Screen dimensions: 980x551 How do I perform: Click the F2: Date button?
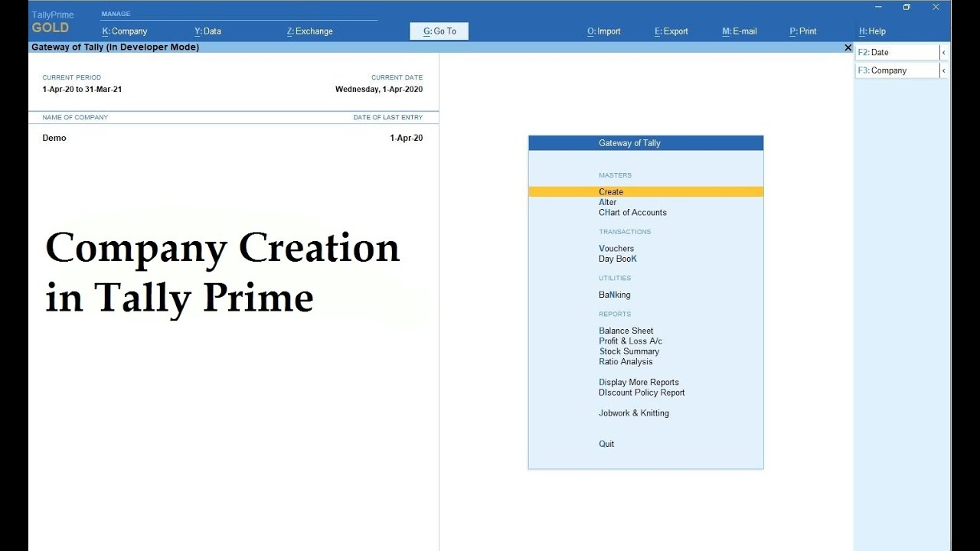pyautogui.click(x=897, y=52)
